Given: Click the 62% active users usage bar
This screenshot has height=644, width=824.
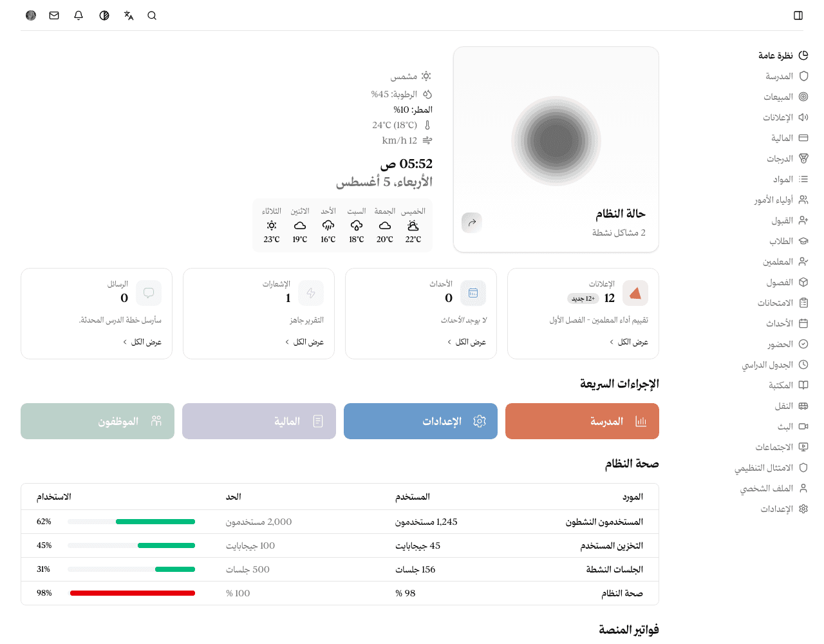Looking at the screenshot, I should [131, 522].
